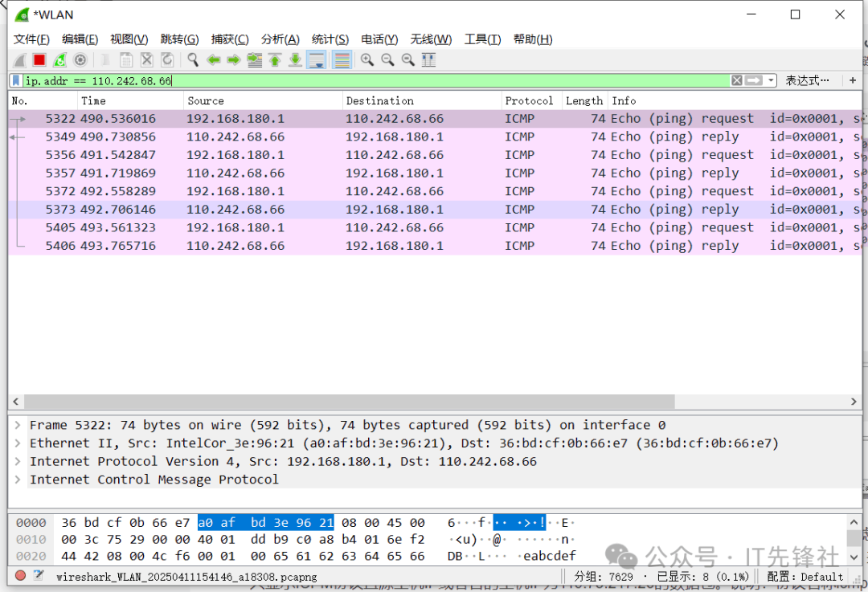Screen dimensions: 868x592
Task: Stop the running packet capture
Action: point(39,60)
